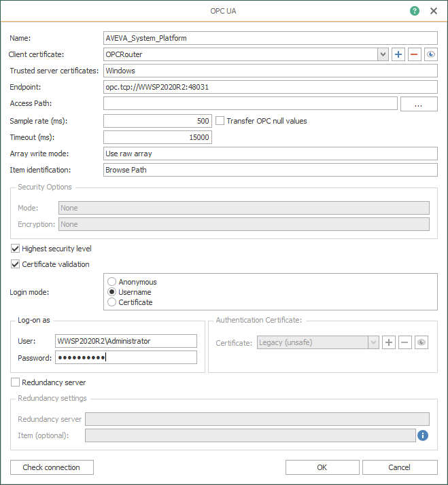This screenshot has width=448, height=485.
Task: Add authentication certificate with plus icon
Action: [x=389, y=342]
